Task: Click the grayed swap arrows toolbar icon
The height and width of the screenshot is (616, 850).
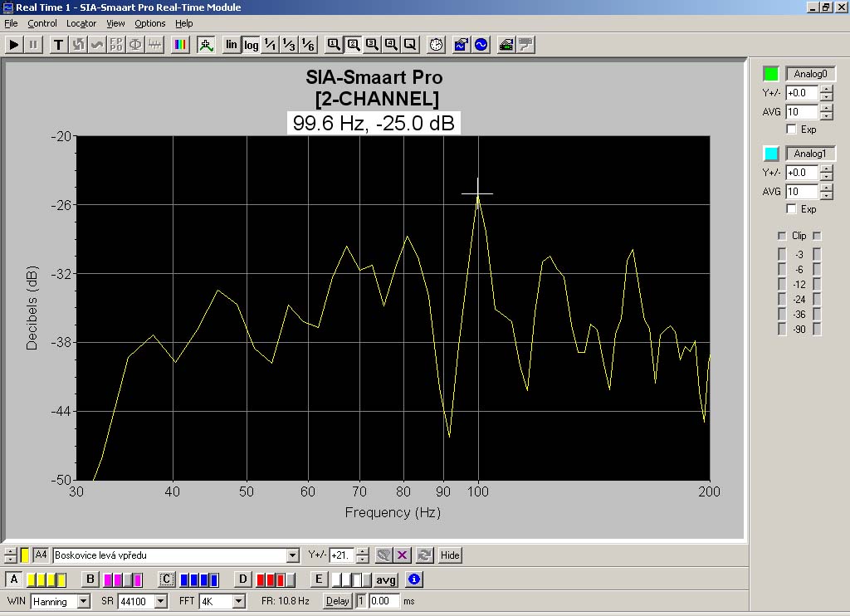Action: click(x=78, y=45)
